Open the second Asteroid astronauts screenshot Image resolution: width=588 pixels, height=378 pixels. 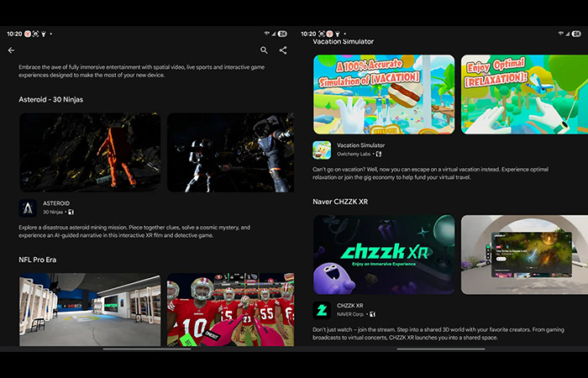[x=230, y=152]
